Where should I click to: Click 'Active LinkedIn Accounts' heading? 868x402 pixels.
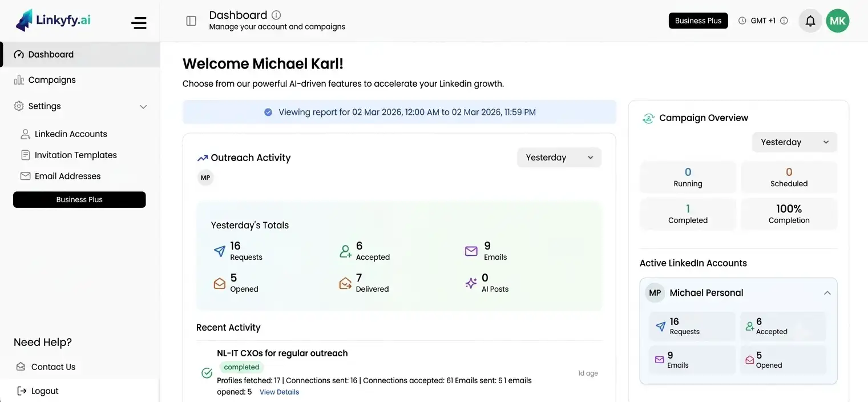[x=693, y=263]
